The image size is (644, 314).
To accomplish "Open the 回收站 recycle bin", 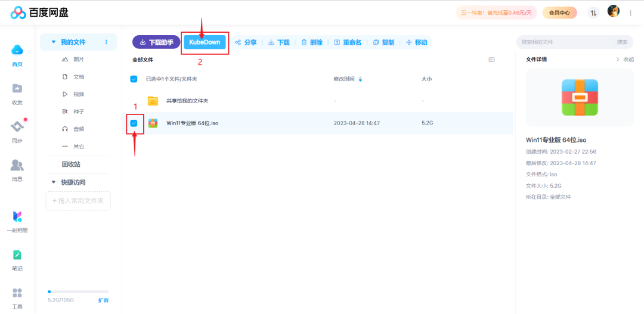I will click(71, 164).
